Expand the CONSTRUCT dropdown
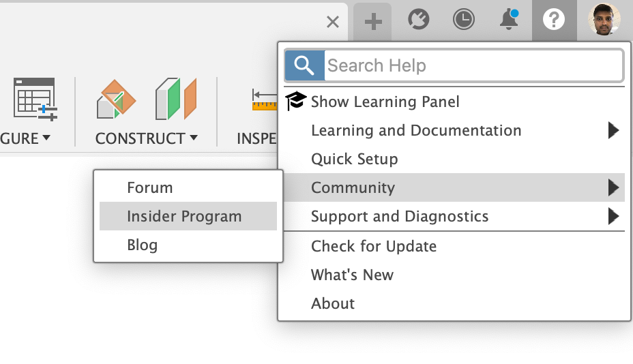Screen dimensions: 633x364 click(147, 138)
